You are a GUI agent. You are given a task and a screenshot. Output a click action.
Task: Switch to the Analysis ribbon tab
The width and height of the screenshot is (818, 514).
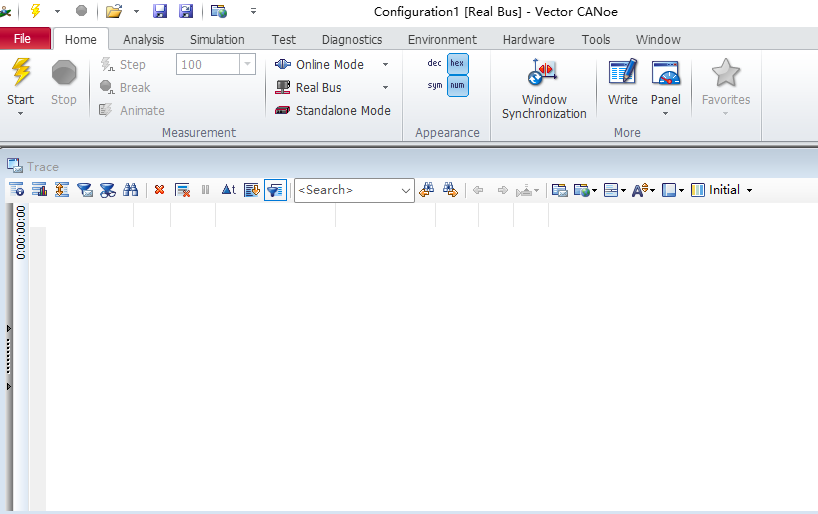143,40
